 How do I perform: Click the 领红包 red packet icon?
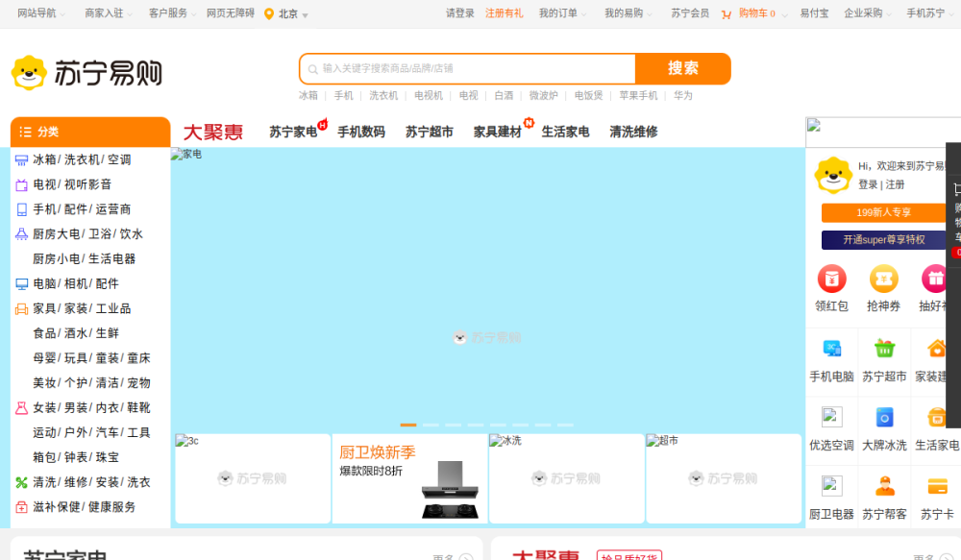point(831,279)
